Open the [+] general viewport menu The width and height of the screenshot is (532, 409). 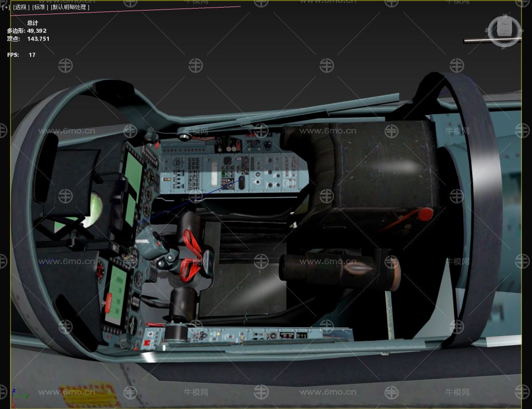pyautogui.click(x=6, y=8)
